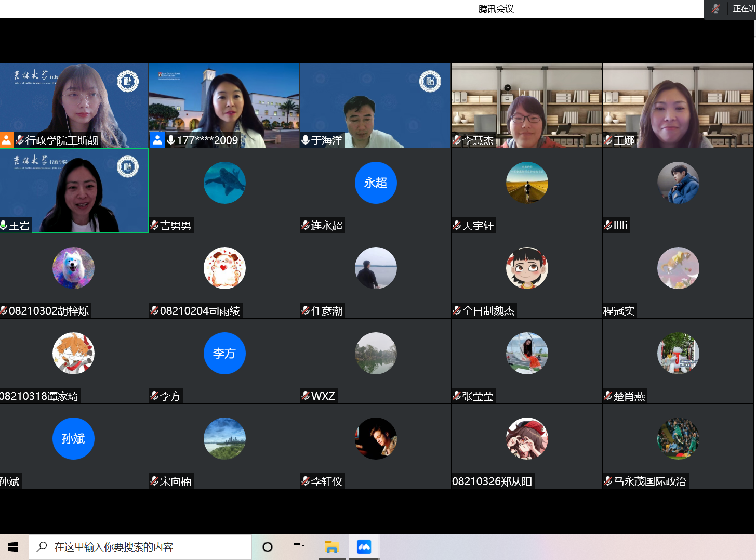Open Windows Start menu
The height and width of the screenshot is (560, 756).
pyautogui.click(x=14, y=547)
